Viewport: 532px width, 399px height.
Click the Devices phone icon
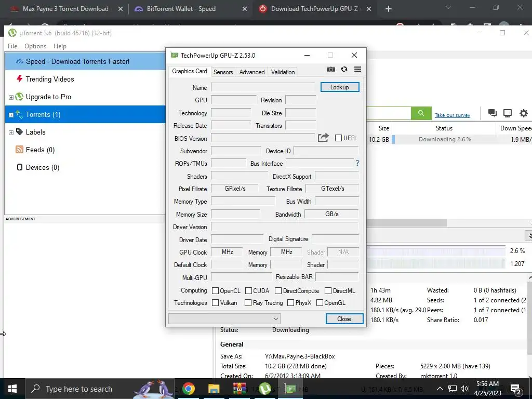coord(20,167)
